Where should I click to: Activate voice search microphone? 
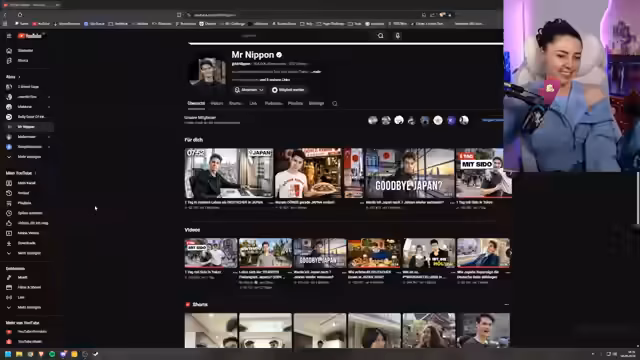(398, 36)
